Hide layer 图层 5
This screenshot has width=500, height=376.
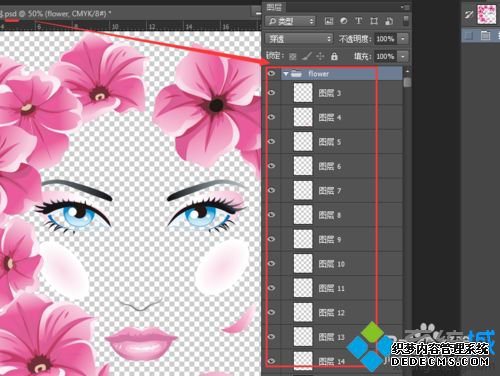point(272,141)
